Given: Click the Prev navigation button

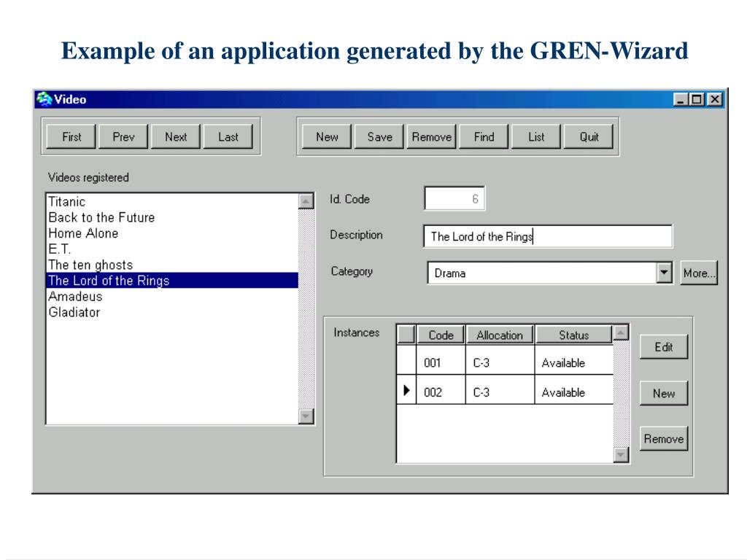Looking at the screenshot, I should (123, 137).
